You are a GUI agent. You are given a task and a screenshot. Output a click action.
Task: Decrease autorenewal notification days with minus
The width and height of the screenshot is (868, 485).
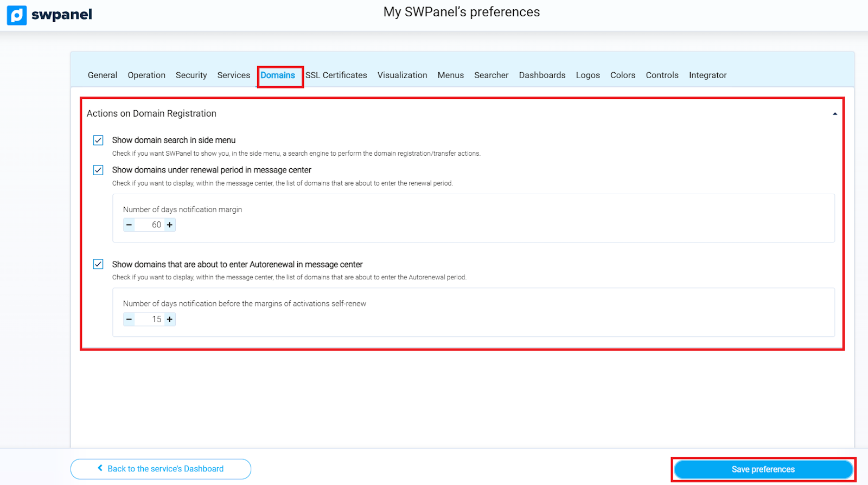pyautogui.click(x=129, y=320)
